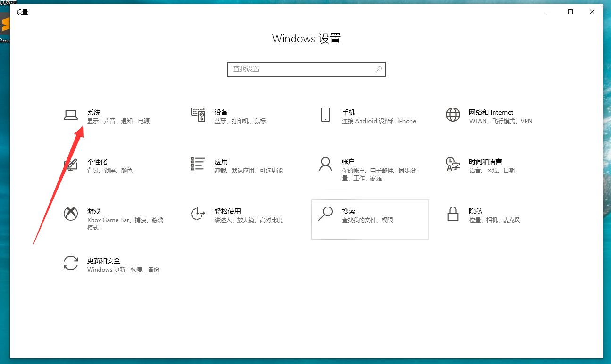Image resolution: width=611 pixels, height=364 pixels.
Task: Open 时间和语言 settings title
Action: click(485, 162)
